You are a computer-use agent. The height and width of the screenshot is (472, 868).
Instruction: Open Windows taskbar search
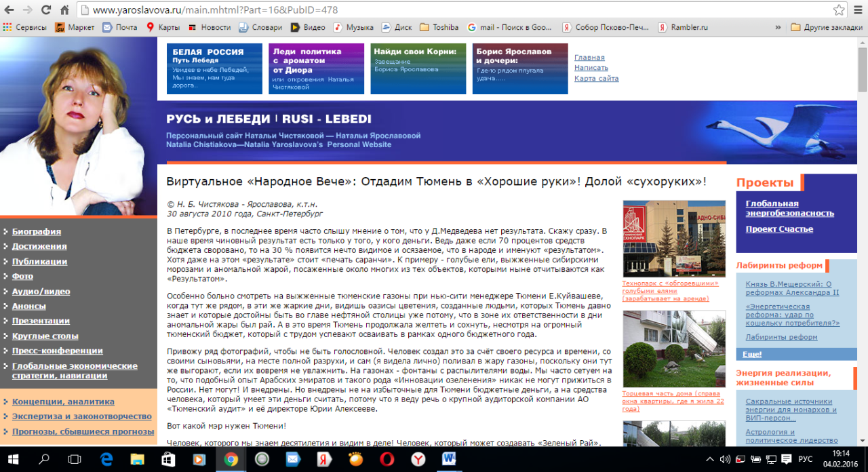tap(44, 459)
